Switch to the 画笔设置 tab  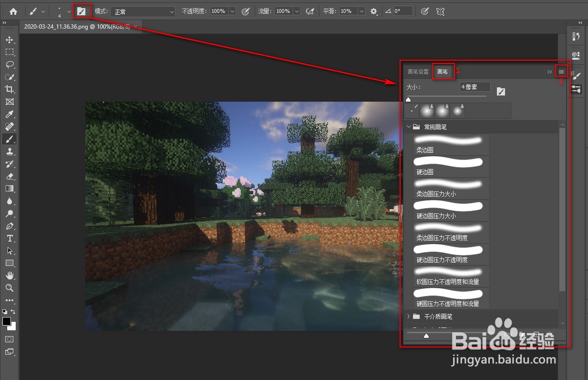[x=418, y=72]
